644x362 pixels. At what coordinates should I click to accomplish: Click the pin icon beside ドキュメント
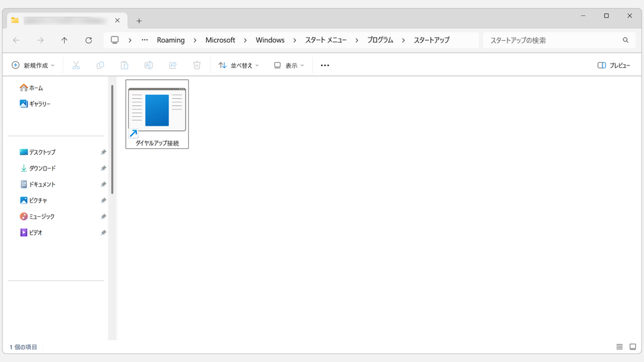pos(104,184)
